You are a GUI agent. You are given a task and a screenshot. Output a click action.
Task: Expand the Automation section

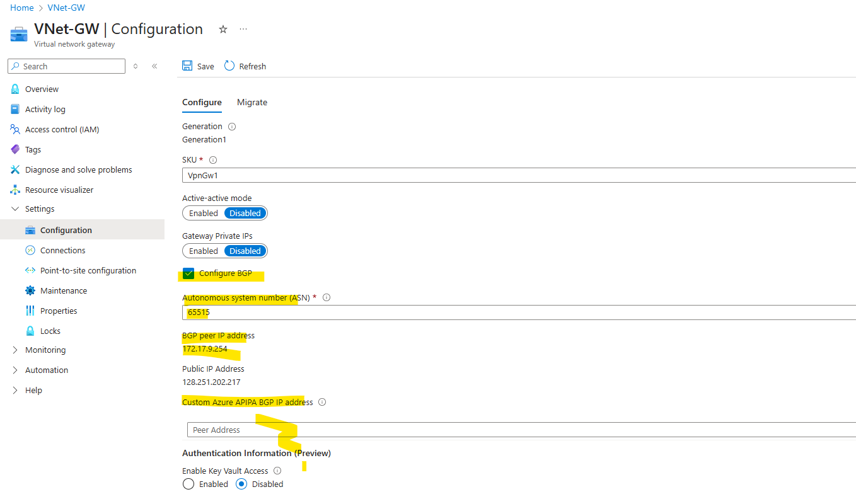(x=15, y=370)
